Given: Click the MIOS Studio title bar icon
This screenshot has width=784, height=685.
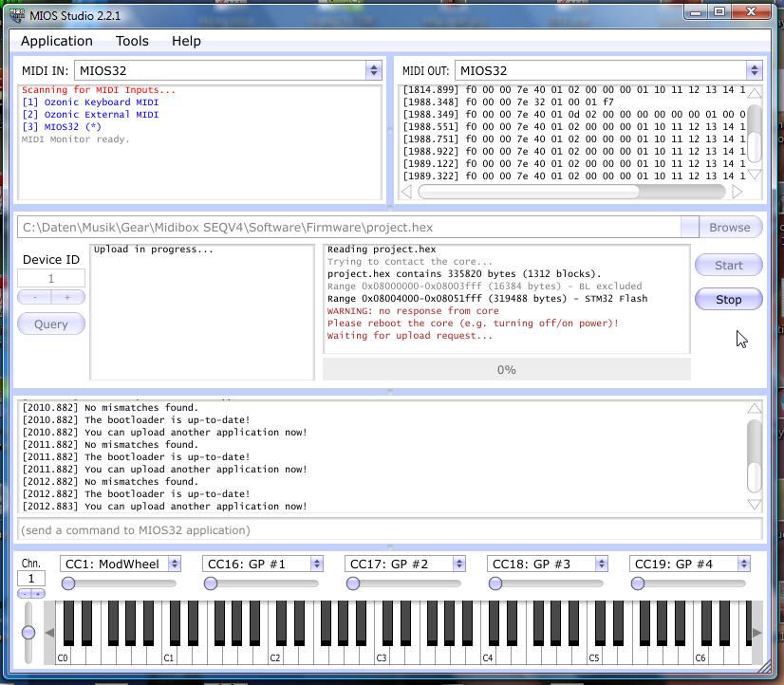Looking at the screenshot, I should [x=17, y=15].
